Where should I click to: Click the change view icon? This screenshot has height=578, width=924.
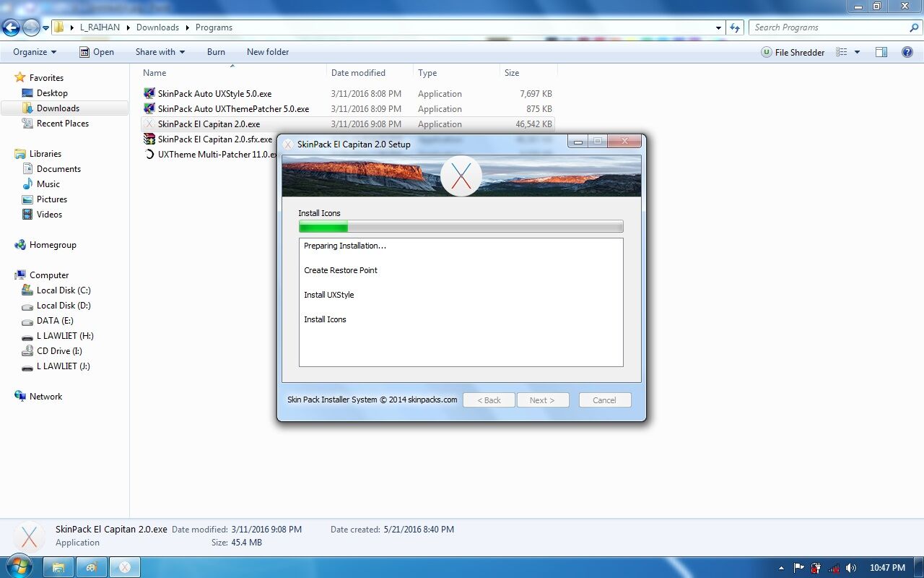click(841, 52)
